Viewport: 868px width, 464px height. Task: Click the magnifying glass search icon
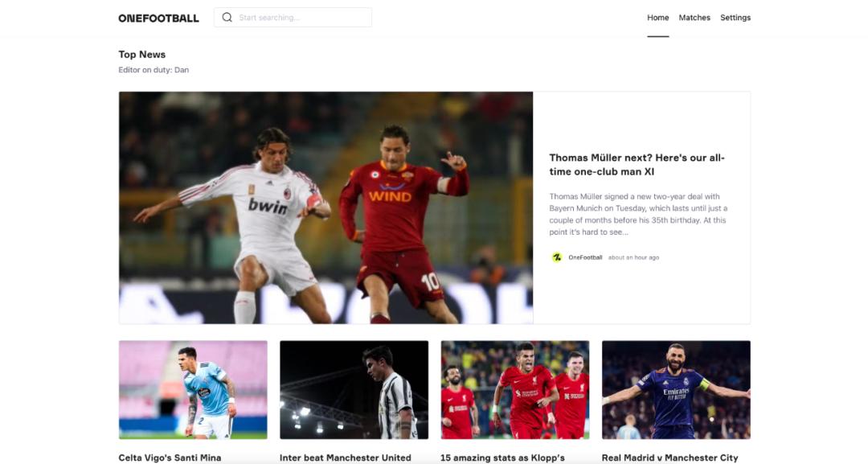[x=227, y=17]
